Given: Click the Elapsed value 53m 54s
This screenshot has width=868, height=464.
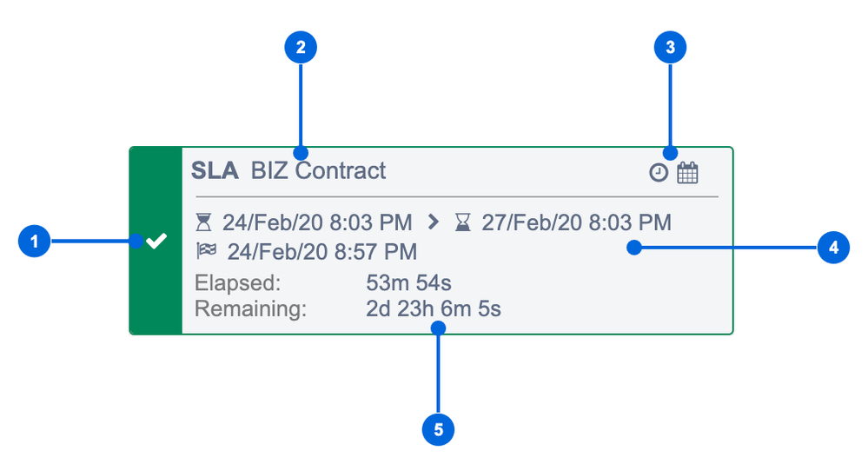Looking at the screenshot, I should [408, 283].
